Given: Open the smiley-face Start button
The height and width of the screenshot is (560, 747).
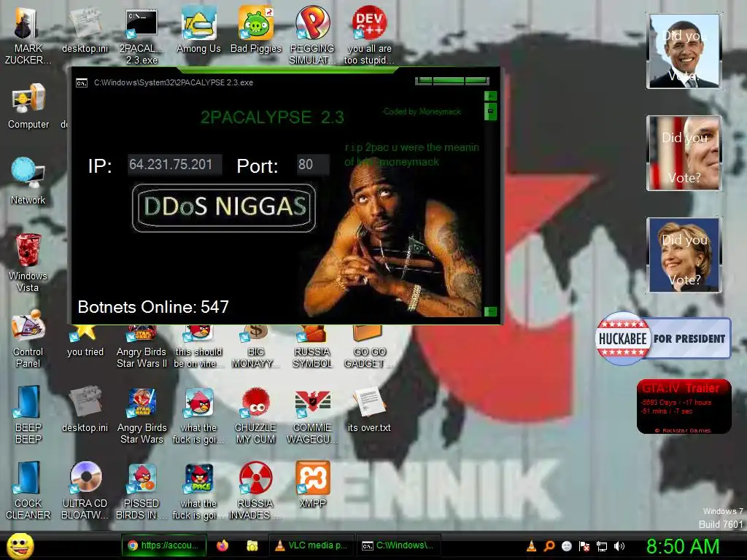Looking at the screenshot, I should coord(20,546).
